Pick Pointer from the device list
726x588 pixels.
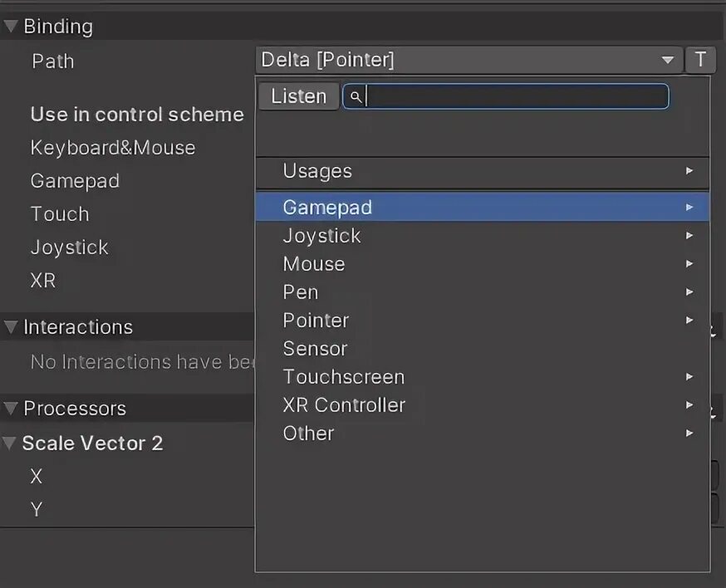pyautogui.click(x=483, y=321)
